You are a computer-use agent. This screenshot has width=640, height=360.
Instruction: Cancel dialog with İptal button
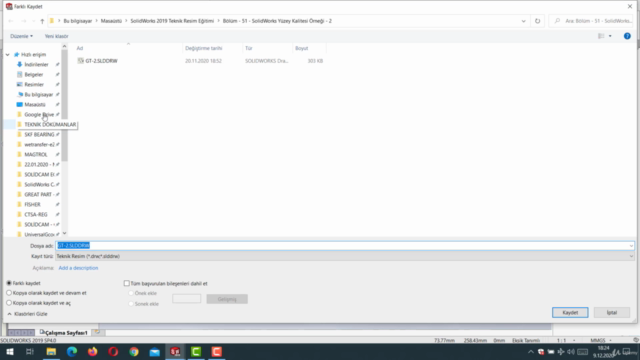(611, 312)
